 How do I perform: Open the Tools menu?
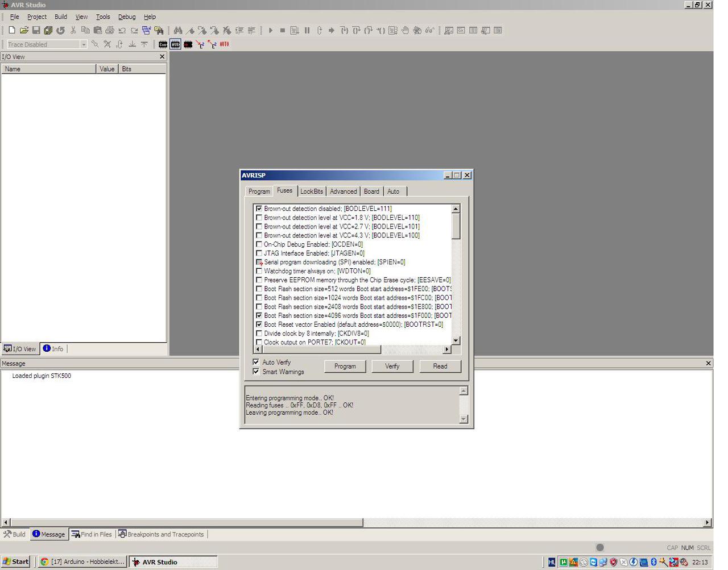click(x=103, y=17)
